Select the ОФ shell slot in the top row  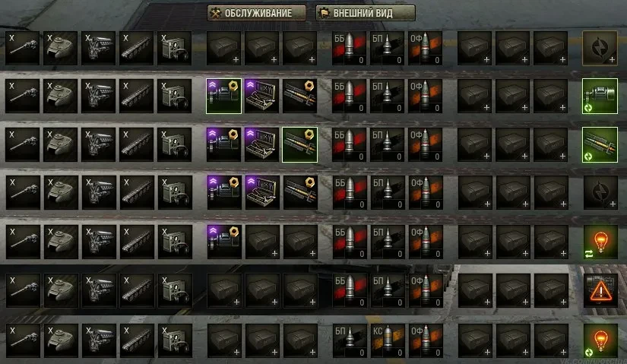click(x=425, y=49)
